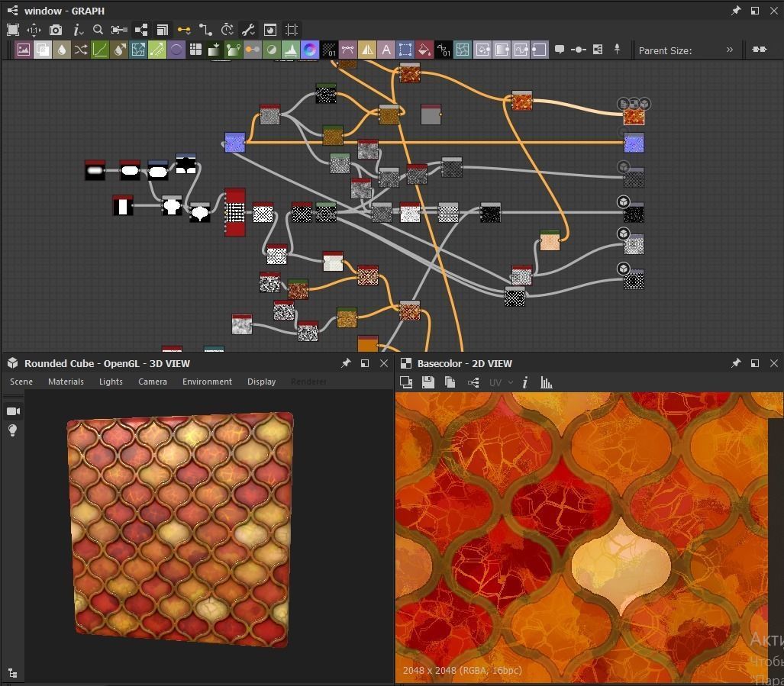Screen dimensions: 784x686
Task: Open the Display menu
Action: click(x=262, y=382)
